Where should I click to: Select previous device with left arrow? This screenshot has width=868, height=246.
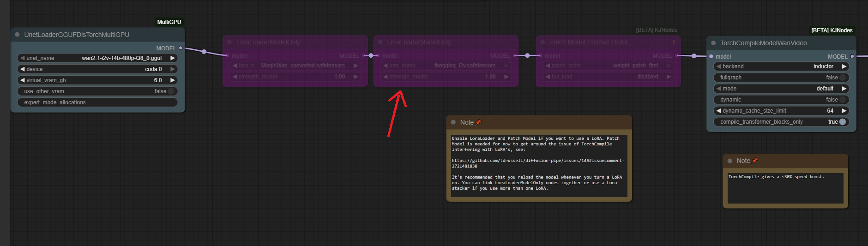click(22, 69)
